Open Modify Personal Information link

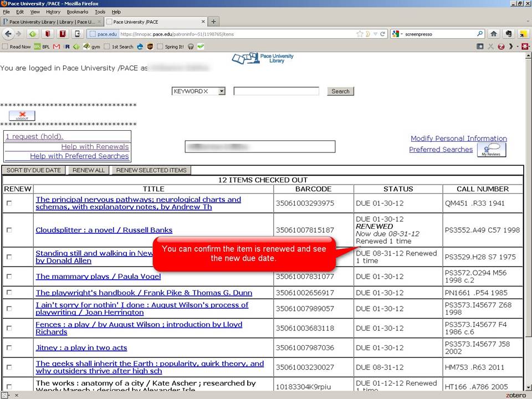(x=459, y=139)
